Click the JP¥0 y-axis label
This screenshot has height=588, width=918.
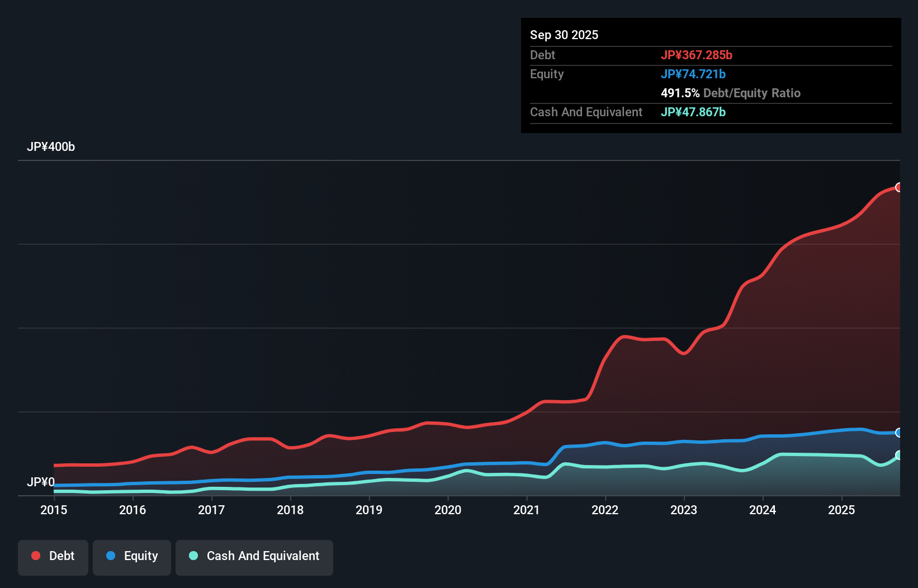[x=41, y=482]
